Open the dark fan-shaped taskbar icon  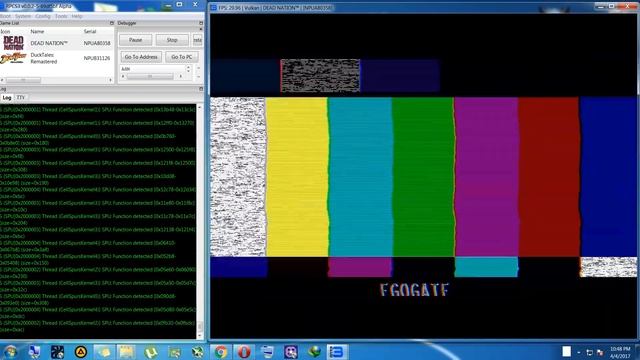pos(57,352)
